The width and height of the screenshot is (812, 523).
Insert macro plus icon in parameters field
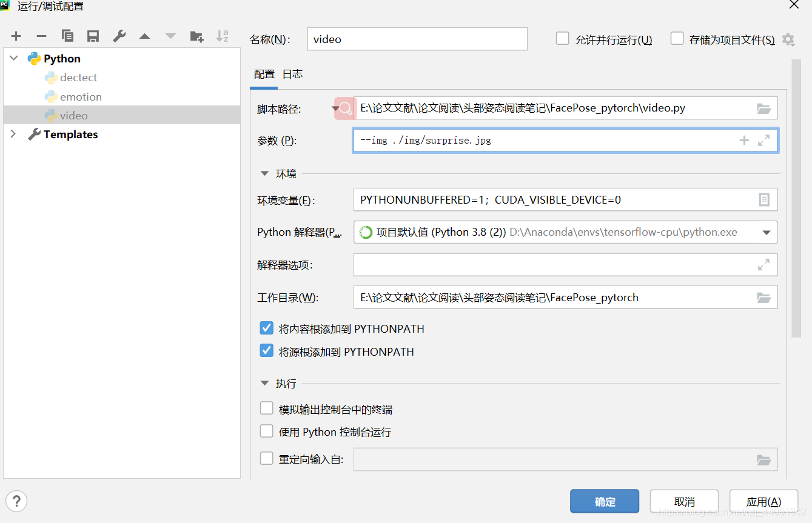coord(744,141)
